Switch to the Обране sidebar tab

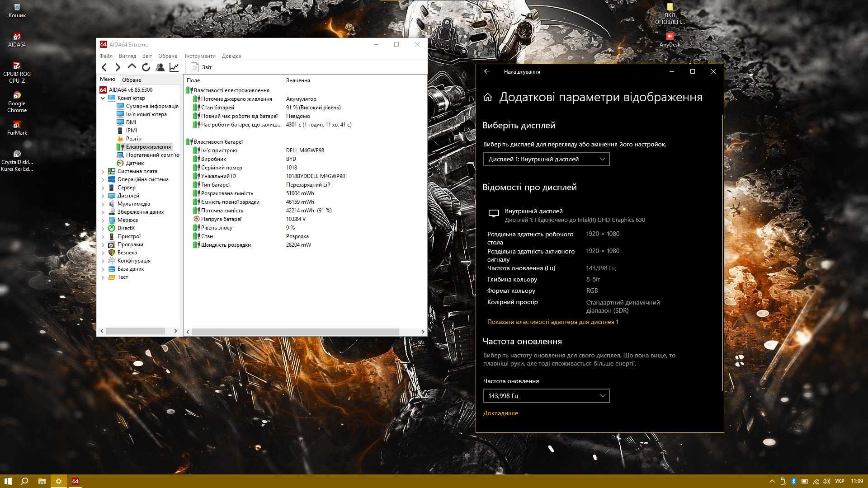(x=132, y=80)
